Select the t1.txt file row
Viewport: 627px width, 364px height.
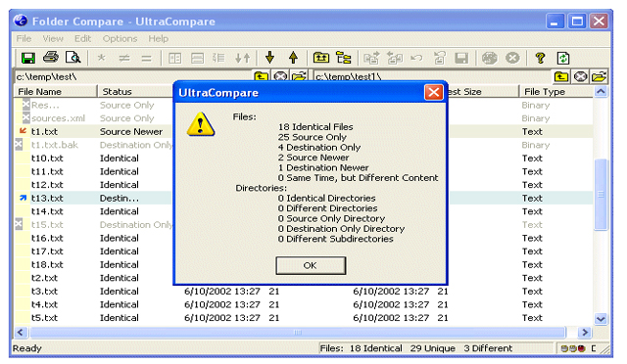304,131
